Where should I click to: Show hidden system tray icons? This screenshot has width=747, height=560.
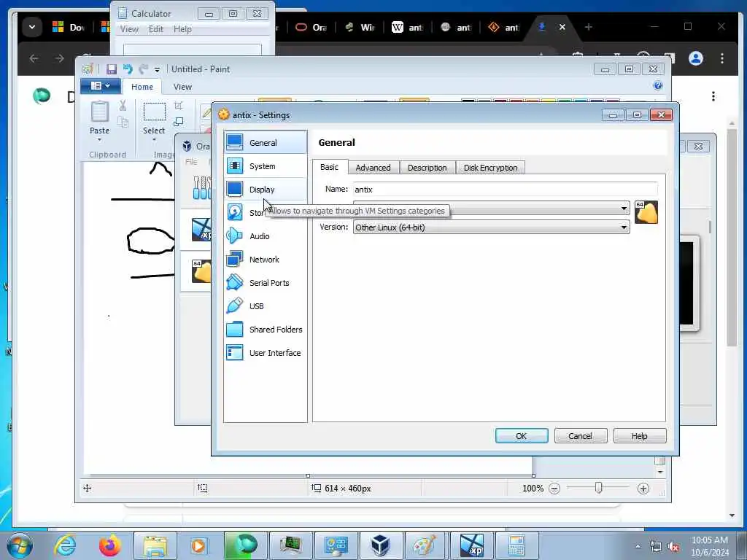click(638, 547)
